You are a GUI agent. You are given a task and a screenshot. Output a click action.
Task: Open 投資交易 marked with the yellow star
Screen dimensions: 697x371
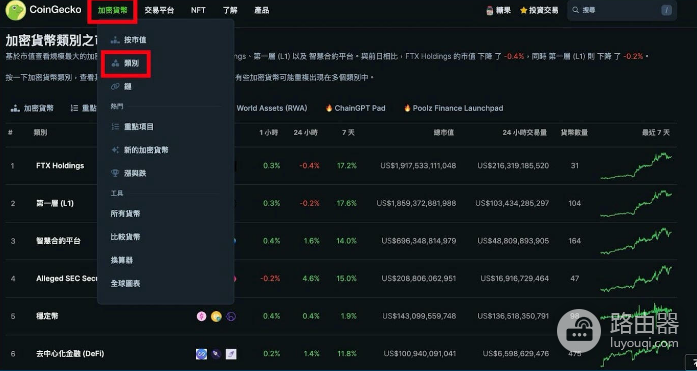click(539, 10)
